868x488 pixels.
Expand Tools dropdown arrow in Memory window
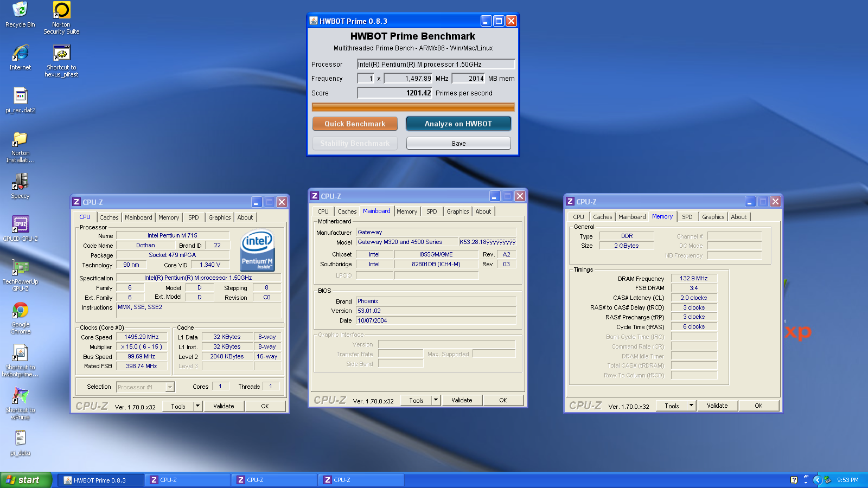(x=691, y=405)
